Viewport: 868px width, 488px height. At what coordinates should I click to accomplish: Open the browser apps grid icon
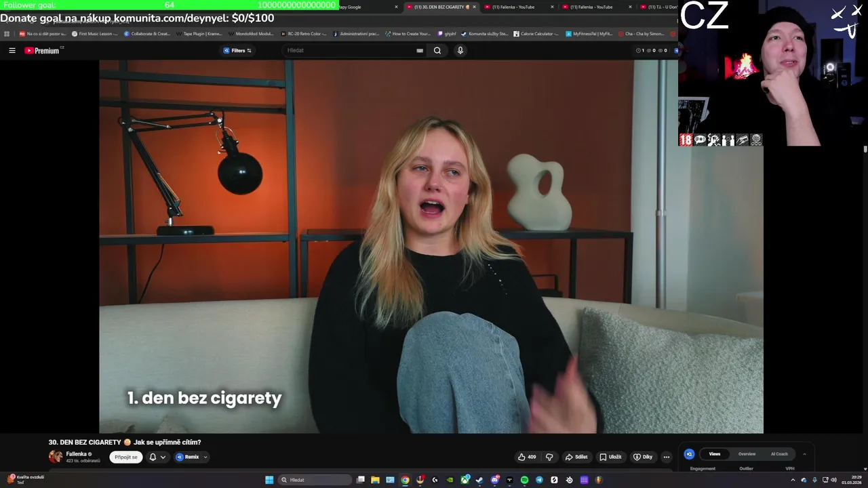pyautogui.click(x=7, y=33)
